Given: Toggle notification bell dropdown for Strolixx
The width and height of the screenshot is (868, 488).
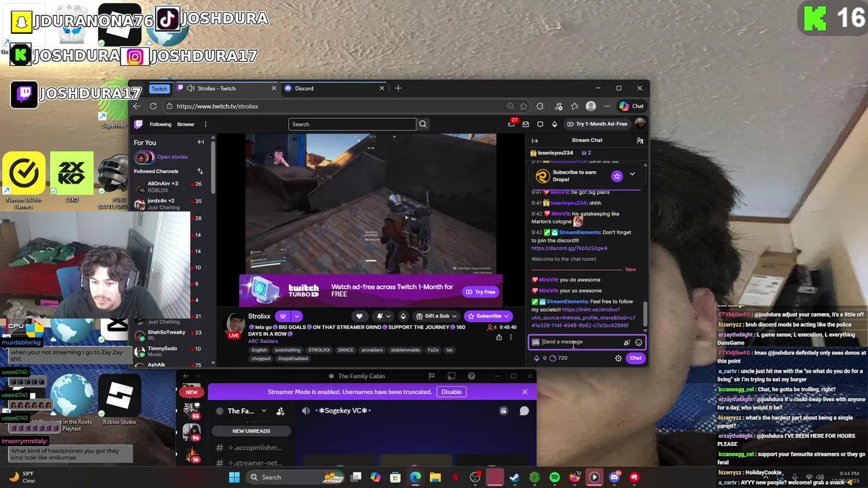Looking at the screenshot, I should tap(383, 316).
